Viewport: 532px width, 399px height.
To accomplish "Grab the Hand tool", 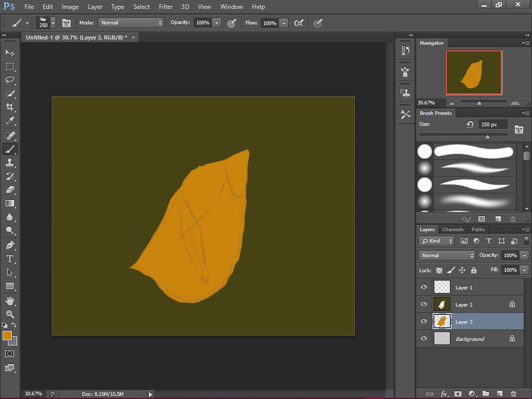I will tap(10, 300).
